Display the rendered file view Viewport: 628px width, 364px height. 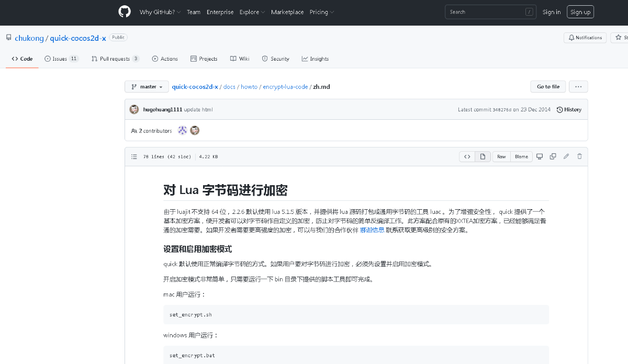[483, 156]
